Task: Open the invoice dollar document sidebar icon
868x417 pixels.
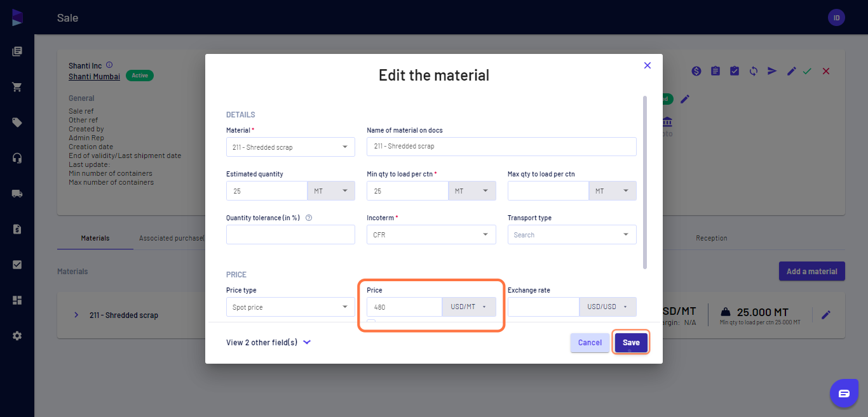Action: (x=17, y=229)
